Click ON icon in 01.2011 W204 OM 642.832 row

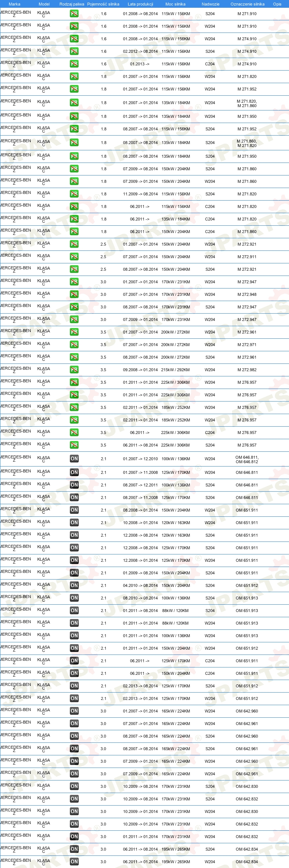[x=74, y=837]
